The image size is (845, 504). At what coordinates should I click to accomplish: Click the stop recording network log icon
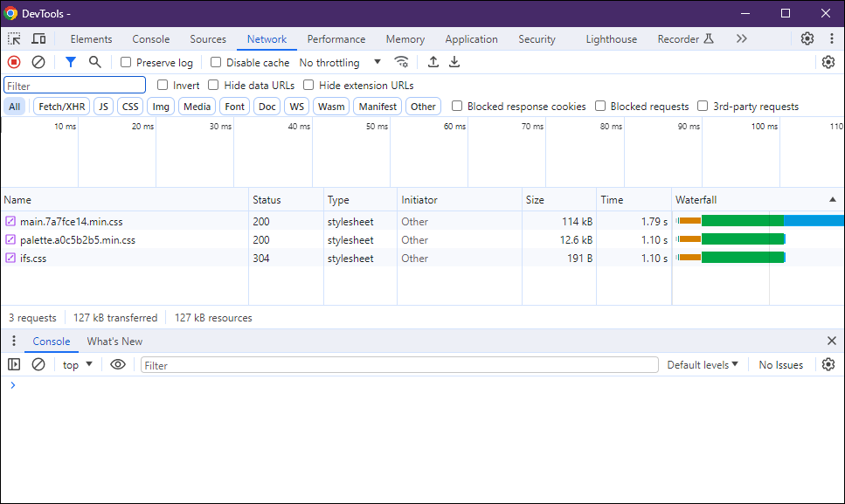pyautogui.click(x=14, y=62)
